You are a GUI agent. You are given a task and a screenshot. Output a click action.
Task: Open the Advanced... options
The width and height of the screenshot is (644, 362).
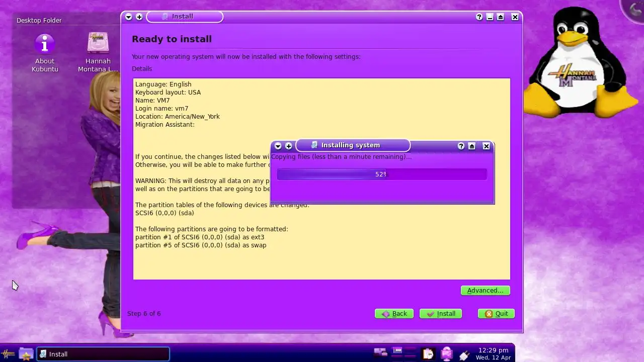point(485,290)
